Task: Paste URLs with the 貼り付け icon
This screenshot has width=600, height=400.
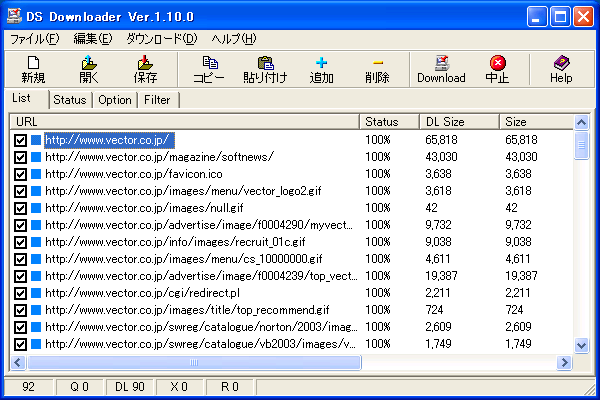Action: [265, 69]
